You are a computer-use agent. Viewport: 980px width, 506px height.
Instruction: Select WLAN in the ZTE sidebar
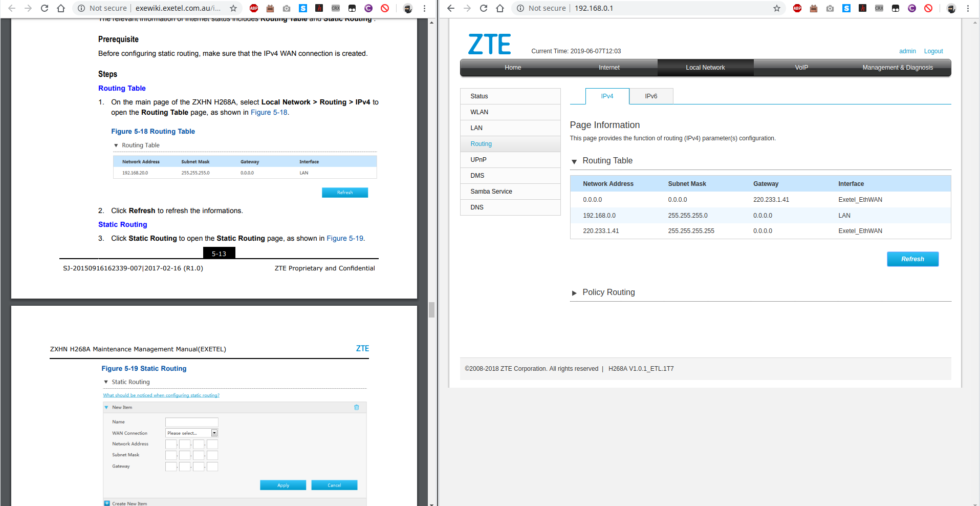[x=510, y=112]
